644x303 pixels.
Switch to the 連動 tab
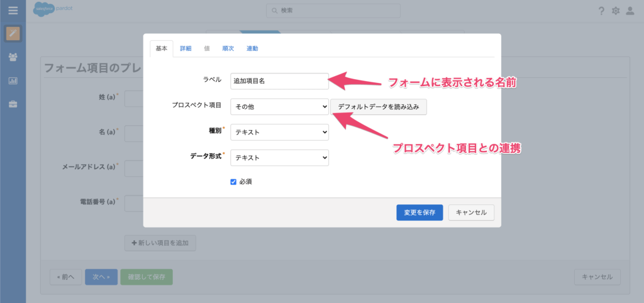(252, 48)
